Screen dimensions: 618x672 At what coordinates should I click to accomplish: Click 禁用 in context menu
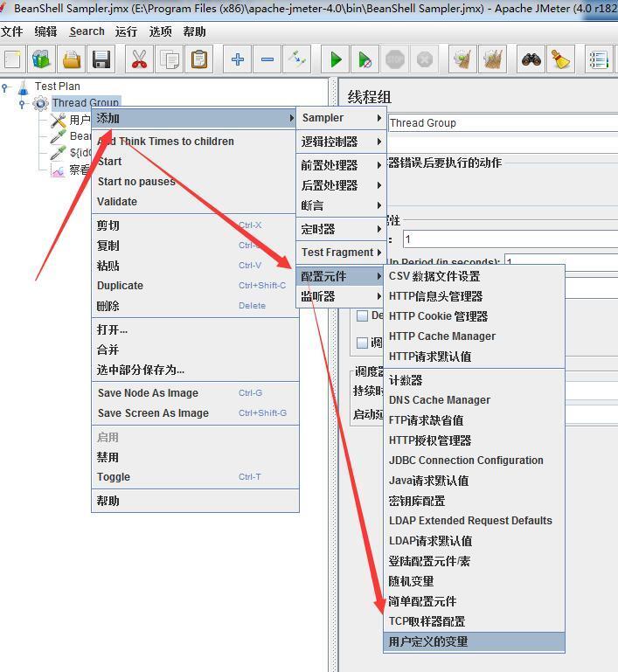[196, 457]
